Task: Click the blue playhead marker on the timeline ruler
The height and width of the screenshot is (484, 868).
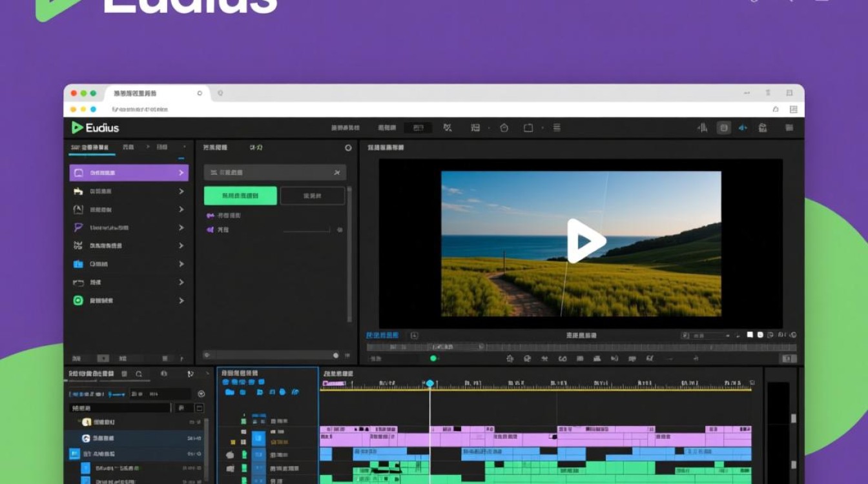Action: pyautogui.click(x=429, y=384)
